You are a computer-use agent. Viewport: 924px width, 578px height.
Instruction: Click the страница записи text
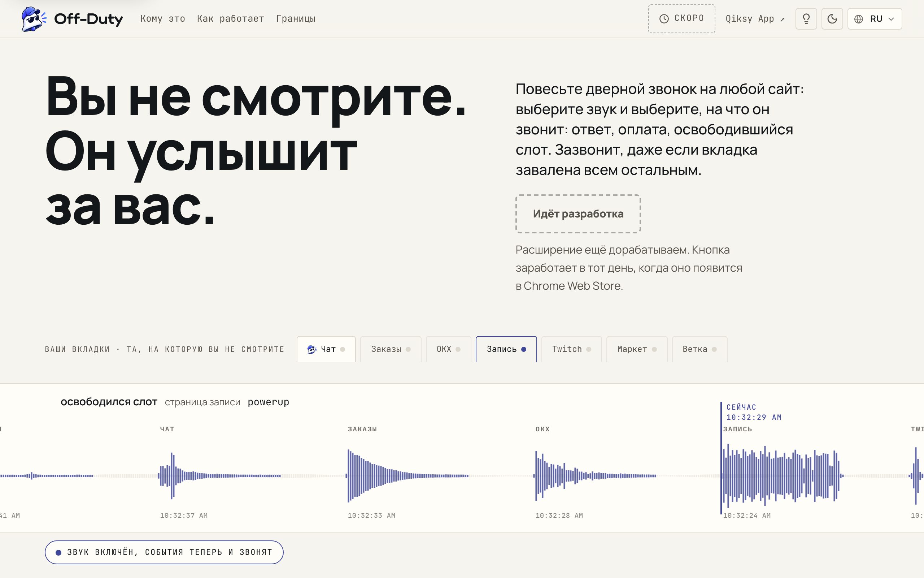[x=202, y=402]
